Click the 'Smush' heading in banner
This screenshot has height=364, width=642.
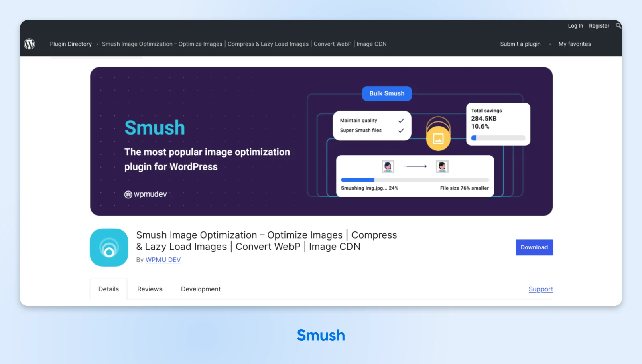[154, 128]
